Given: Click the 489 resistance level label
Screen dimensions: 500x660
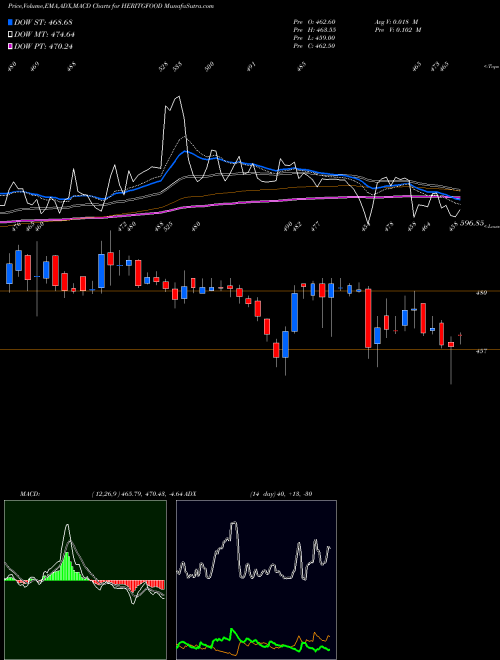Looking at the screenshot, I should pos(481,293).
